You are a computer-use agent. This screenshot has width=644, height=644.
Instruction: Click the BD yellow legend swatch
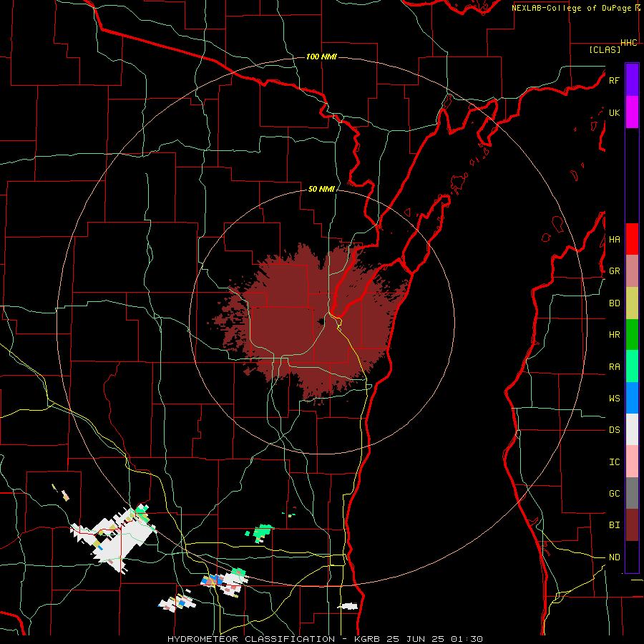pyautogui.click(x=632, y=303)
